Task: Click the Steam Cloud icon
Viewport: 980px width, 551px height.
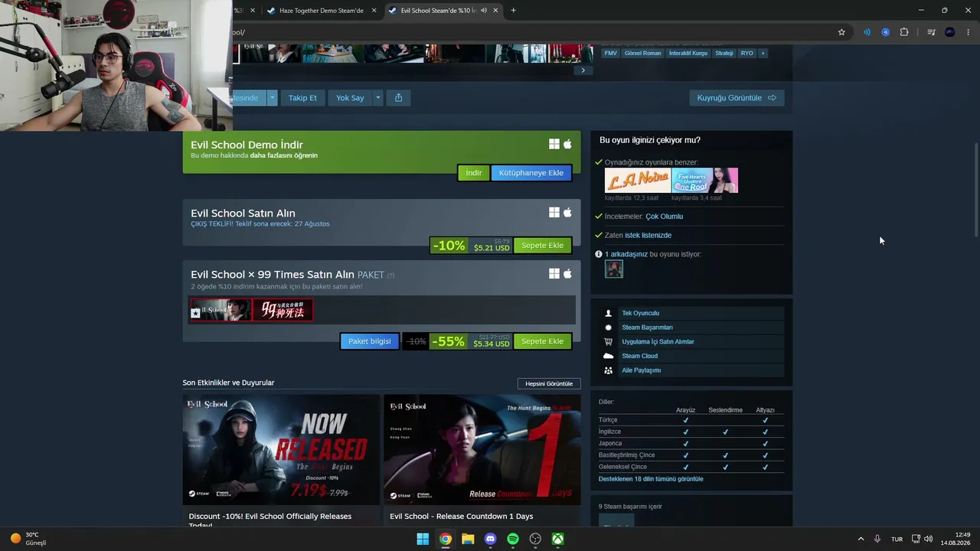Action: click(609, 356)
